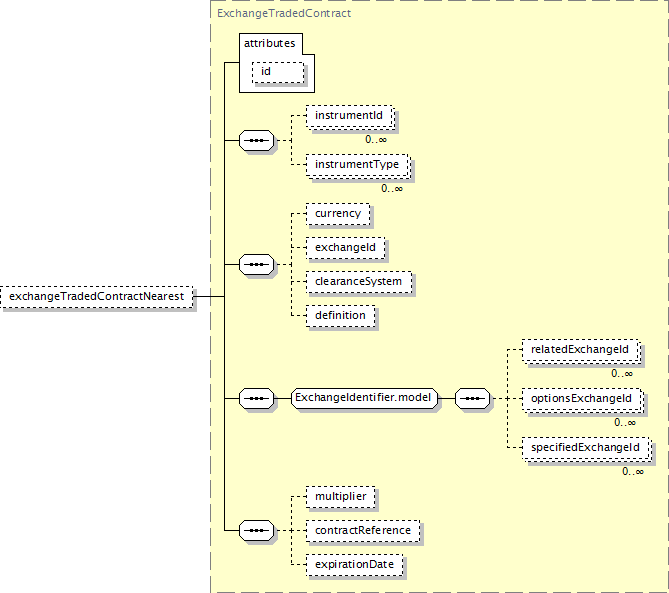Click the sequence icon right of ExchangeIdentifier.model
This screenshot has width=669, height=593.
coord(472,398)
